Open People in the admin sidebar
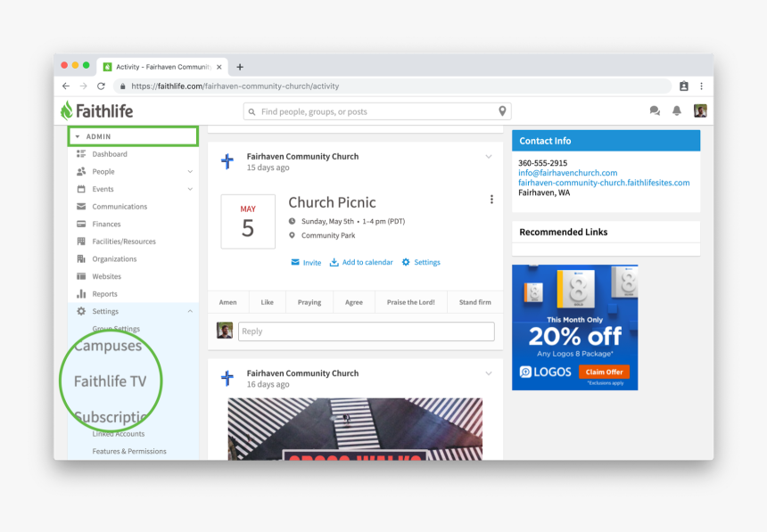Viewport: 767px width, 532px height. pos(103,172)
